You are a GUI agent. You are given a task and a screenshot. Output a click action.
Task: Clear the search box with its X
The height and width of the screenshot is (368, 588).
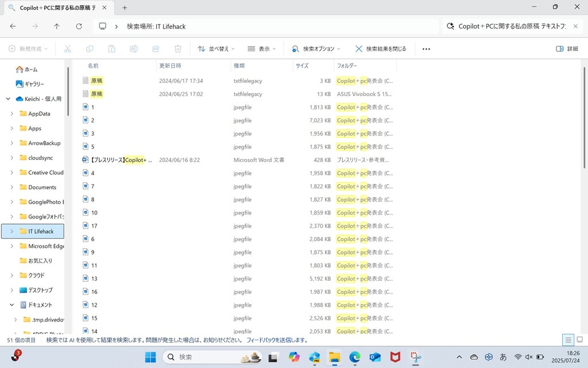(x=575, y=26)
